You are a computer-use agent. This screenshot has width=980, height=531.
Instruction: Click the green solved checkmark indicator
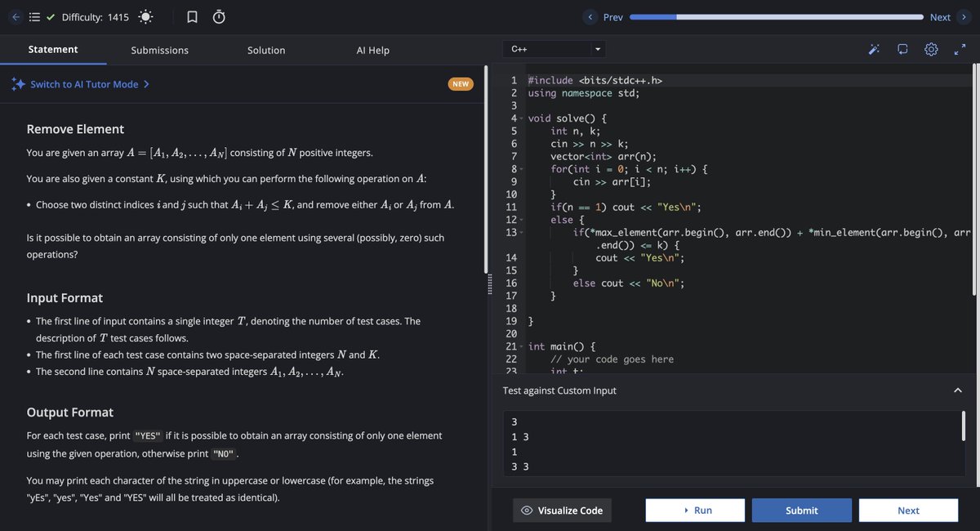[x=49, y=15]
